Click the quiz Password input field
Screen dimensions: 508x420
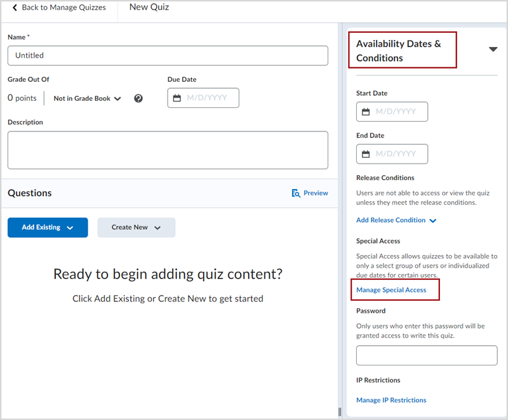(427, 355)
